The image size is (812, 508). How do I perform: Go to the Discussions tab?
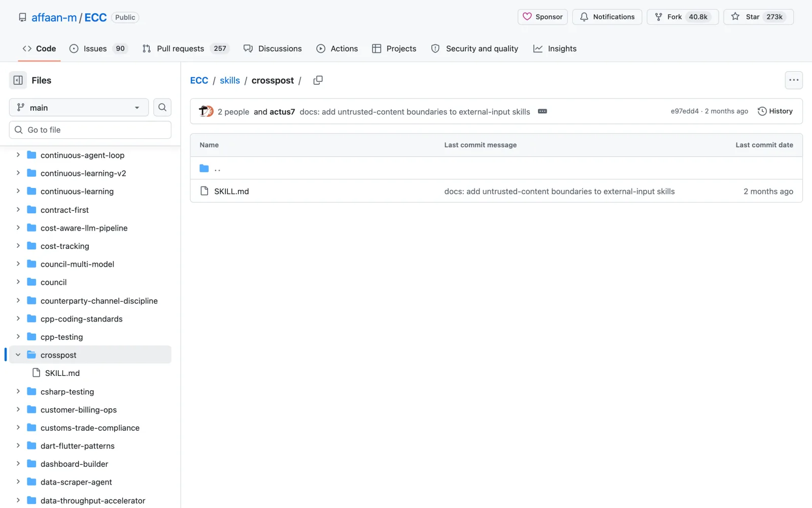point(273,49)
